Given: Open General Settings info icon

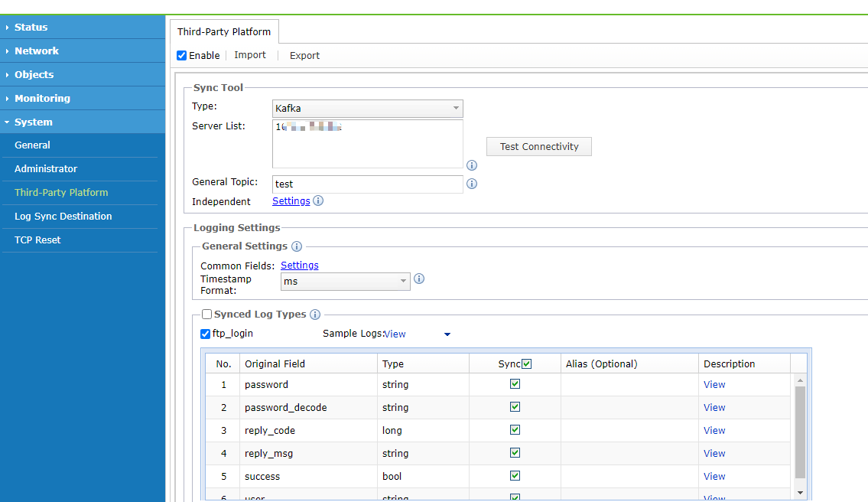Looking at the screenshot, I should [297, 246].
